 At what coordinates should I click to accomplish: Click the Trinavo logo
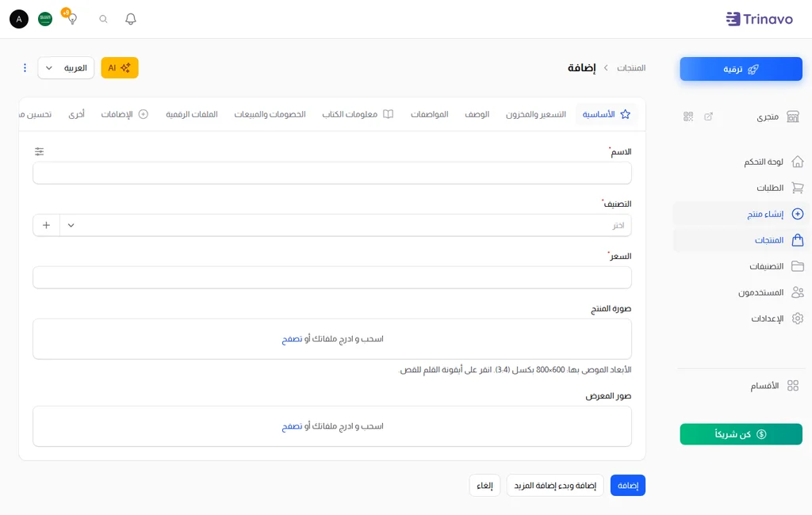[759, 19]
